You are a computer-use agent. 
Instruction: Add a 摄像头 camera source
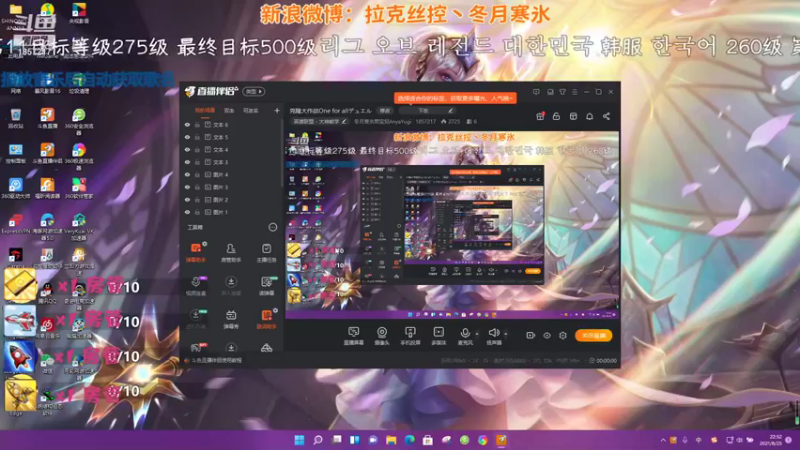coord(382,336)
